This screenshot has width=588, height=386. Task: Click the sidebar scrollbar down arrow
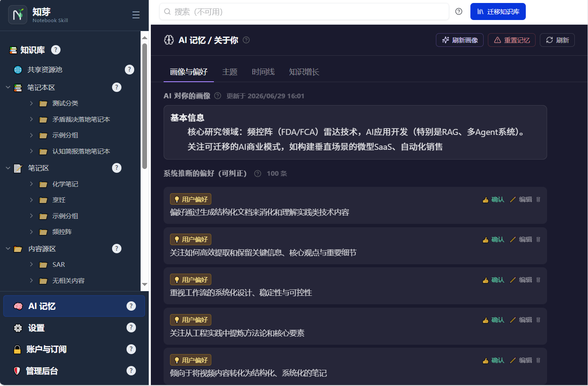(144, 284)
